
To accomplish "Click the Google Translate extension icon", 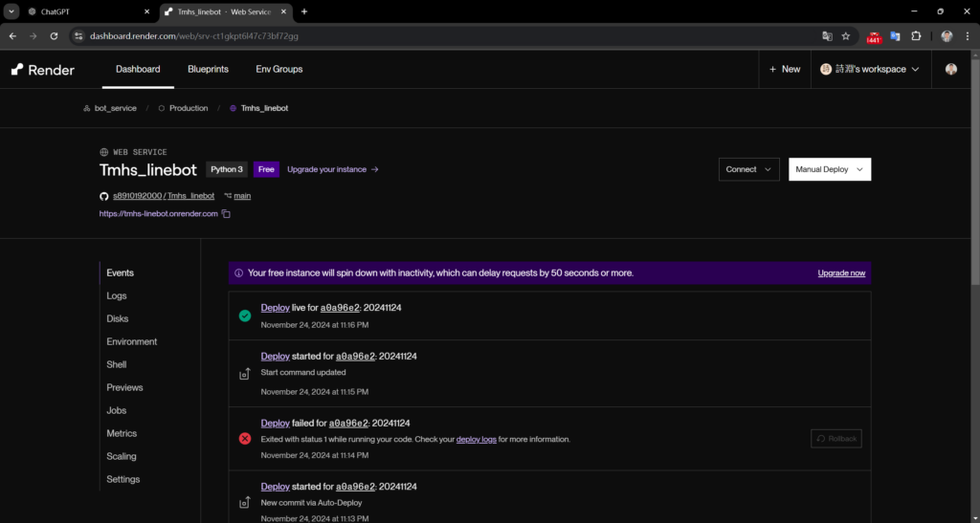I will 895,36.
